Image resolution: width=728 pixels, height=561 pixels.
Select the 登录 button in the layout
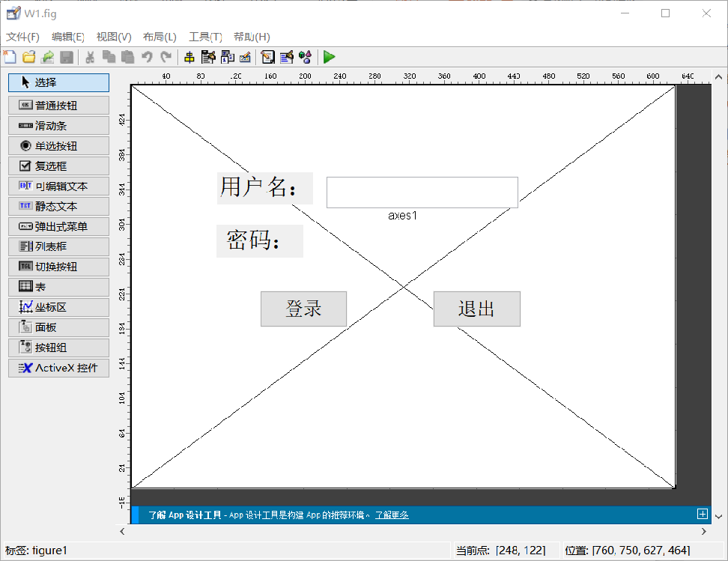(303, 309)
